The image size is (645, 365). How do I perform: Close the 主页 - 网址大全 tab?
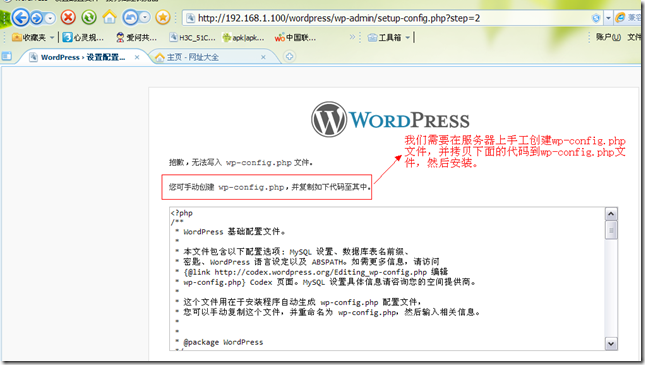[263, 57]
